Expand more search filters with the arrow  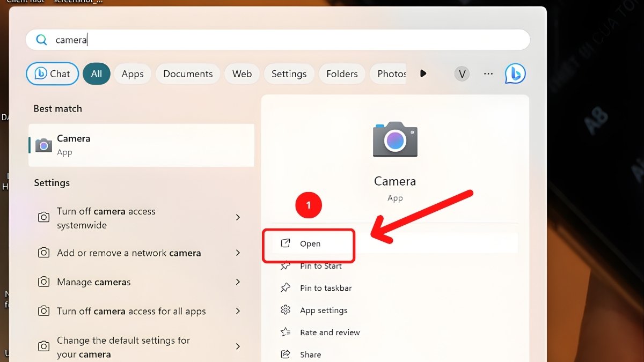[423, 73]
